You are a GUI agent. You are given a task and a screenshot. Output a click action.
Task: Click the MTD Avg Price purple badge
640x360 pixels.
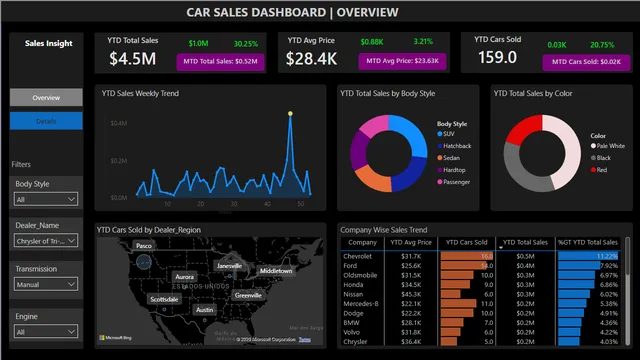tap(402, 61)
